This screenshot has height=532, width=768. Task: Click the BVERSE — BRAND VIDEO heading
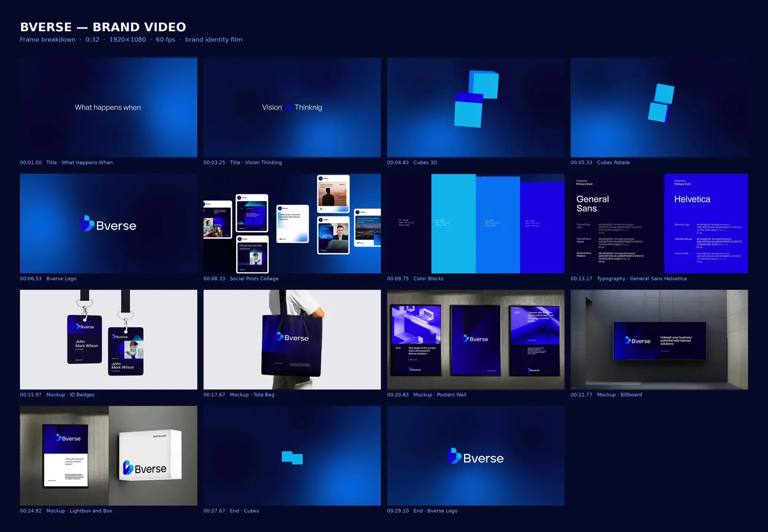(x=103, y=27)
